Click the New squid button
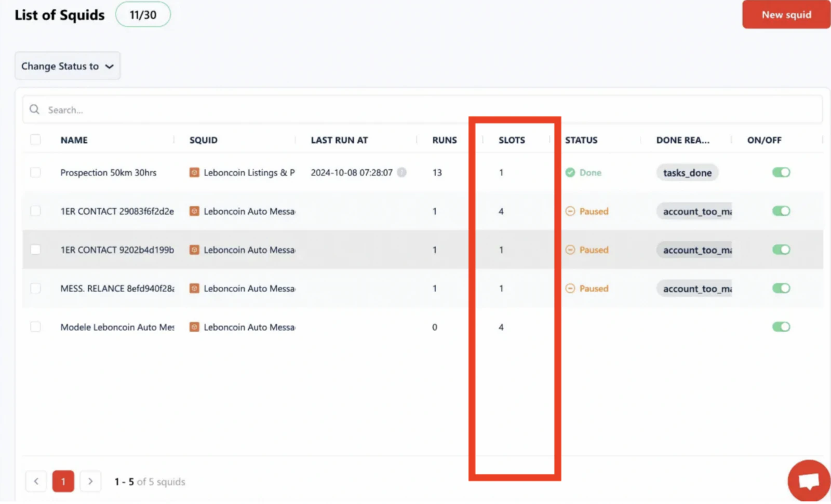This screenshot has width=831, height=504. click(786, 15)
